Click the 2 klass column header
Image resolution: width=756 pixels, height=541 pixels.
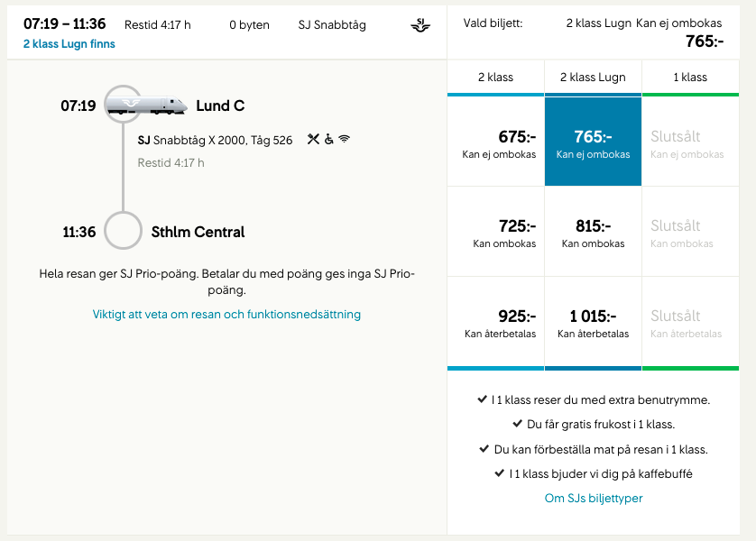[x=495, y=78]
